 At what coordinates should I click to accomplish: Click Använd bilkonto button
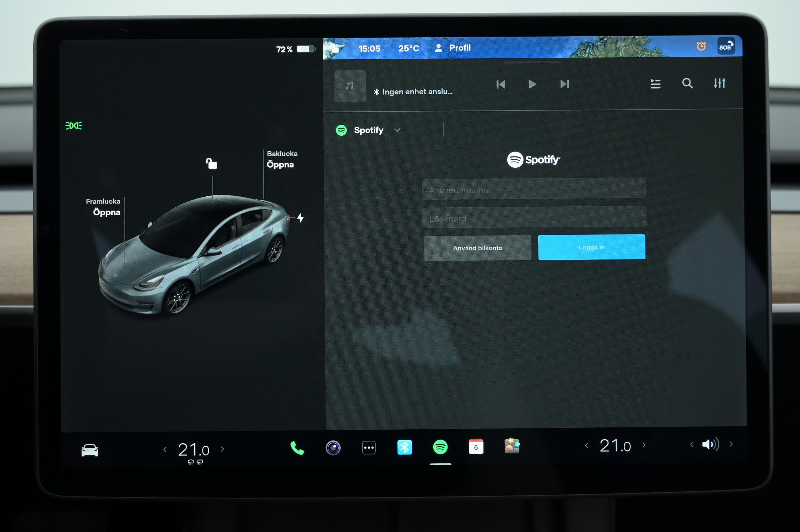pyautogui.click(x=477, y=248)
